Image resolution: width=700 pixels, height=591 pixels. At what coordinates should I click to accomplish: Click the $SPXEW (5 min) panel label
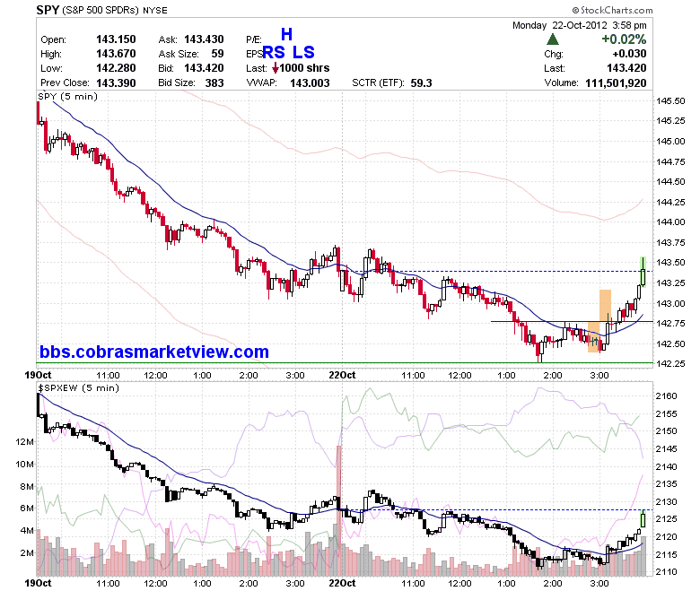(x=79, y=387)
